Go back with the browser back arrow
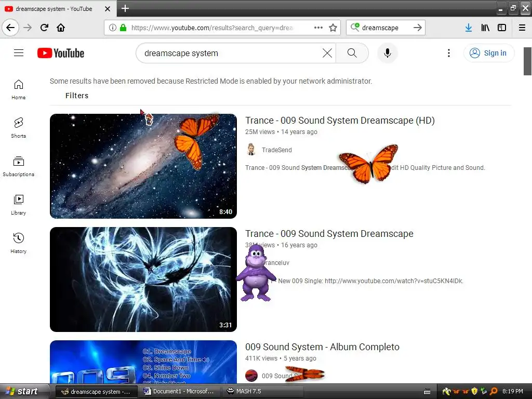Image resolution: width=532 pixels, height=399 pixels. 10,28
